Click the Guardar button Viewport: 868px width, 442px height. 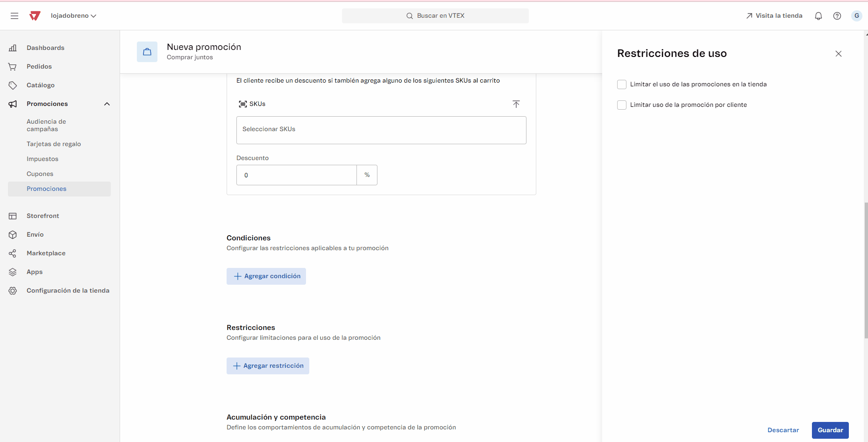[x=830, y=430]
